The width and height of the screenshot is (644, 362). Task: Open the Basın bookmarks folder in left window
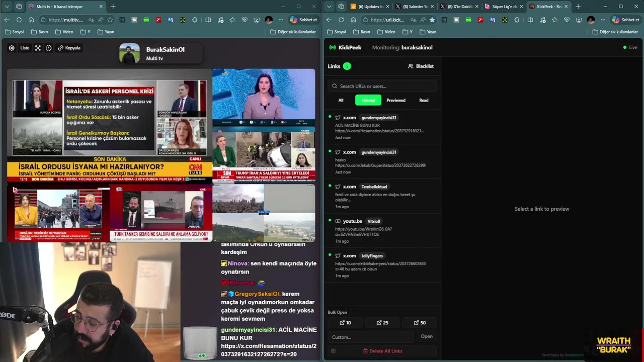coord(39,32)
